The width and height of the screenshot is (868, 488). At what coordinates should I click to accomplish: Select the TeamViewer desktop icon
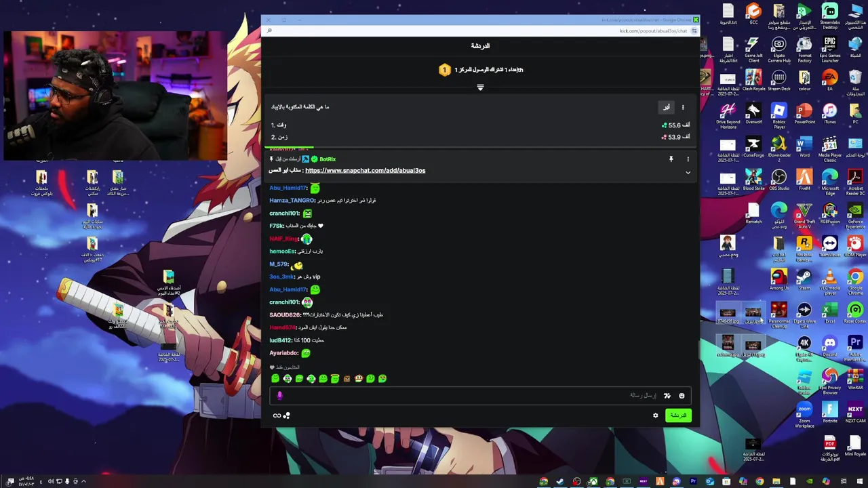click(829, 245)
